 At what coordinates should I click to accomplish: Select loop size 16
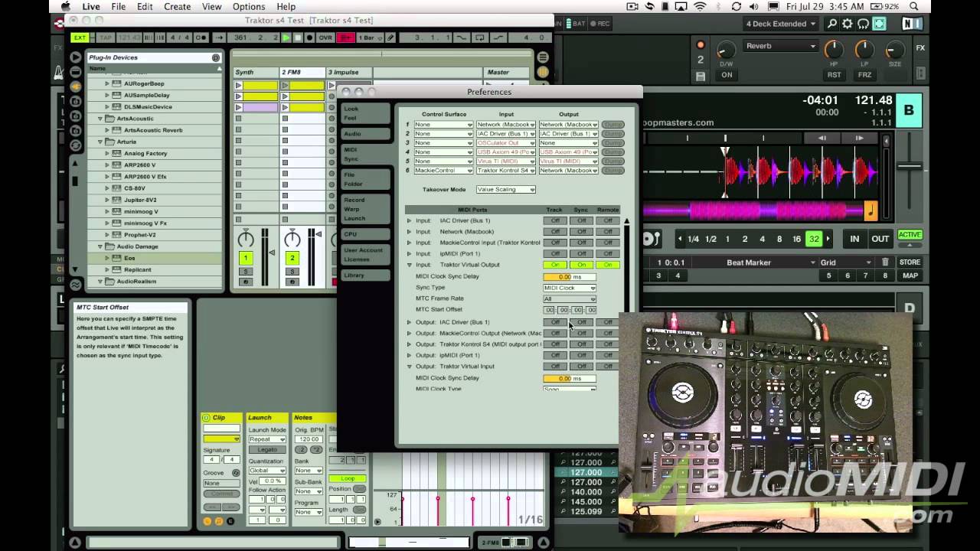pos(797,239)
